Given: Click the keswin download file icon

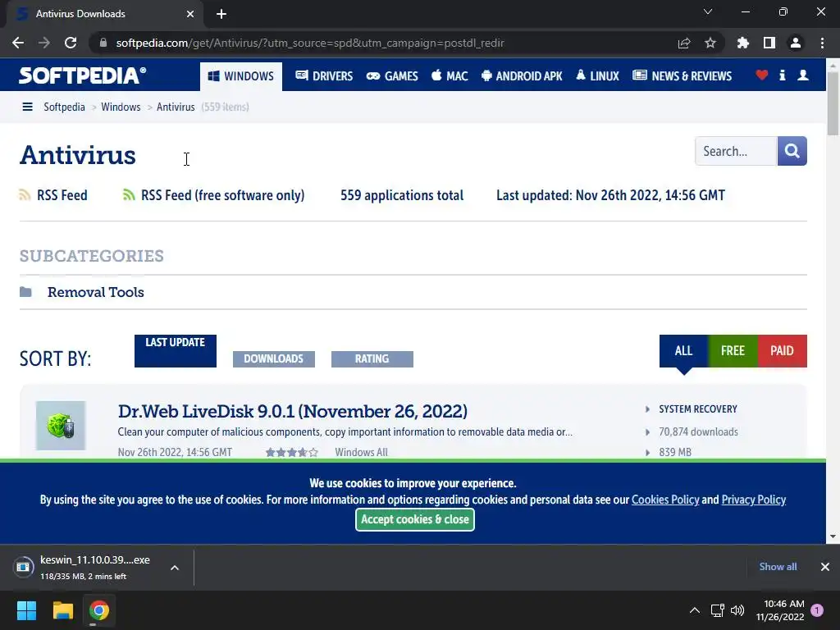Looking at the screenshot, I should tap(24, 568).
